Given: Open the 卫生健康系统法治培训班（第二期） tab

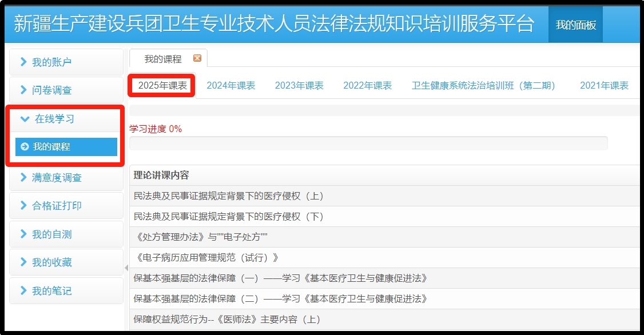Looking at the screenshot, I should coord(484,86).
